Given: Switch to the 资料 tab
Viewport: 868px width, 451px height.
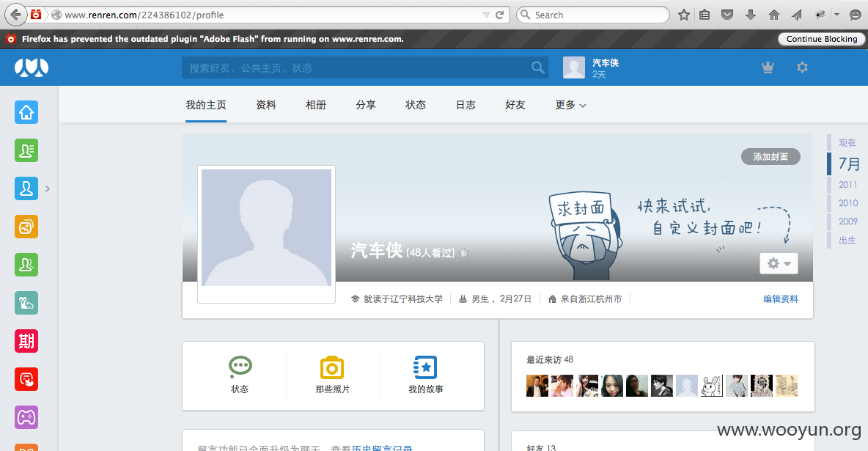Looking at the screenshot, I should click(266, 106).
